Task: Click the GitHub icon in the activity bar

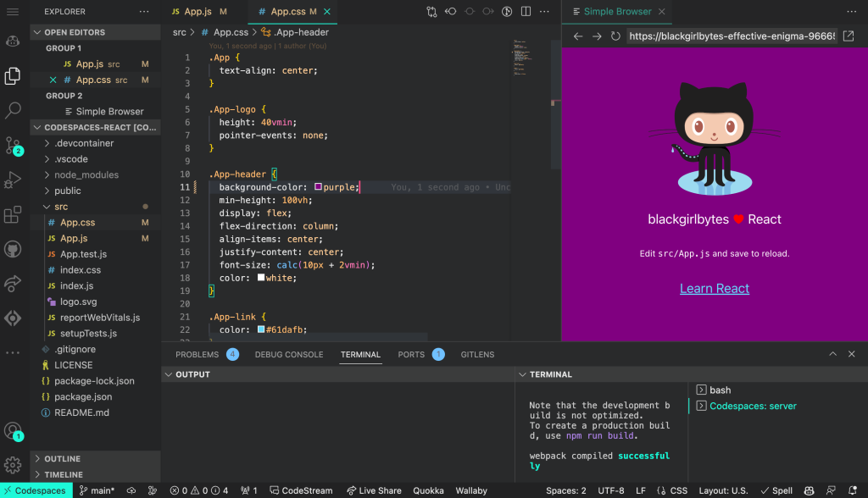Action: pyautogui.click(x=12, y=249)
